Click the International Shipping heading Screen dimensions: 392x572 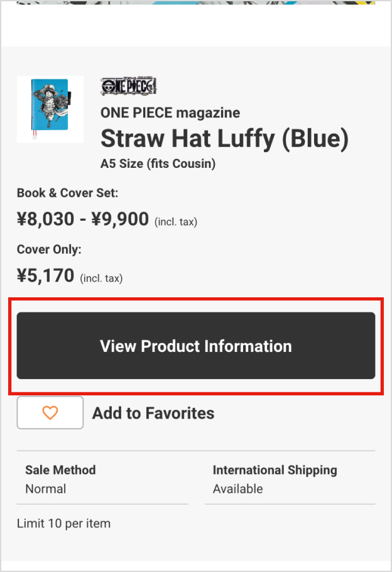(x=275, y=470)
